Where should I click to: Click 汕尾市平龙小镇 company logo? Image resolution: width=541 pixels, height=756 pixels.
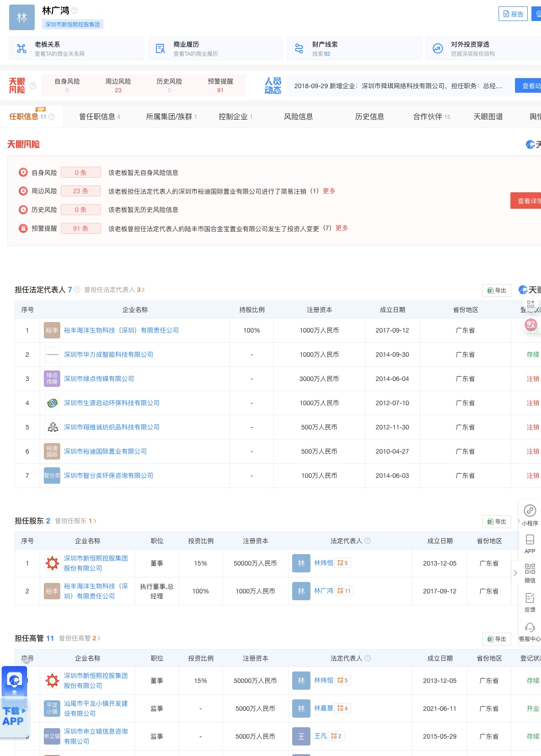coord(52,708)
